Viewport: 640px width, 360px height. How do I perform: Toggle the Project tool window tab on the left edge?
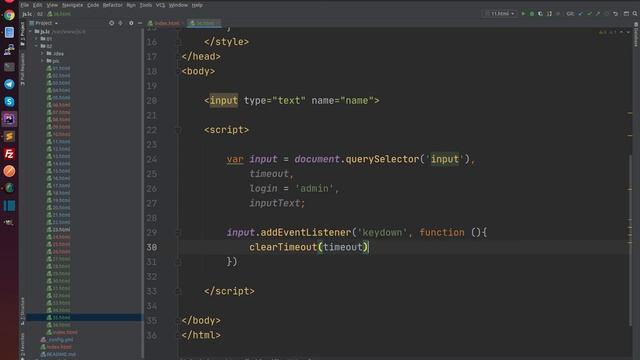point(22,34)
